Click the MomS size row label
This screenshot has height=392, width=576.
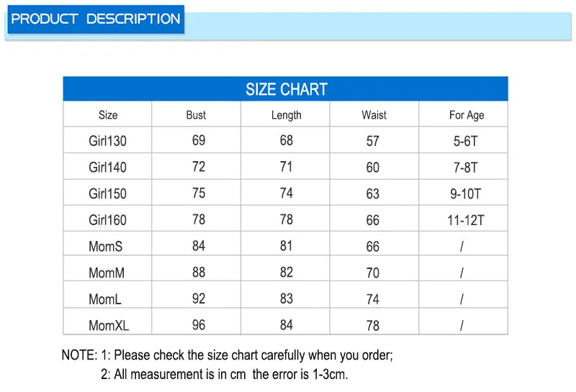tap(105, 246)
